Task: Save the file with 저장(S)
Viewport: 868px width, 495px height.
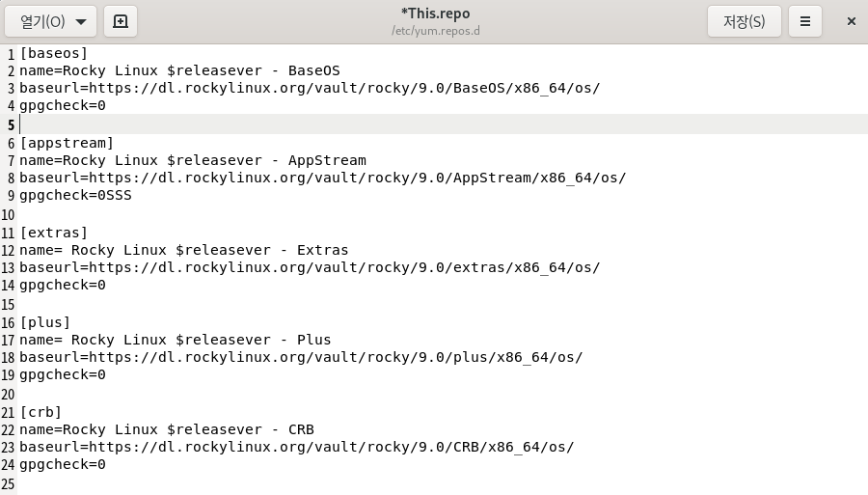Action: [744, 21]
